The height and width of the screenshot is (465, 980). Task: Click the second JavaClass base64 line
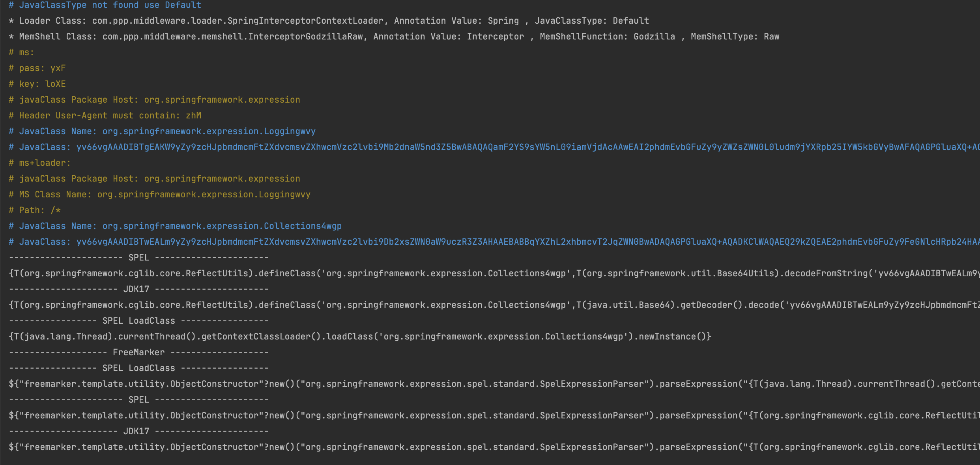click(x=494, y=242)
